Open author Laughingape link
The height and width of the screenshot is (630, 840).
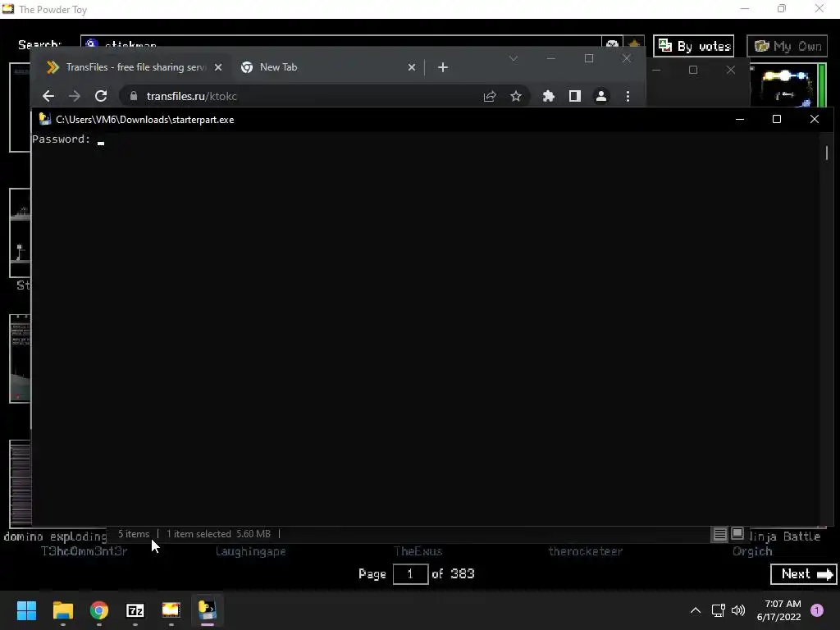251,552
